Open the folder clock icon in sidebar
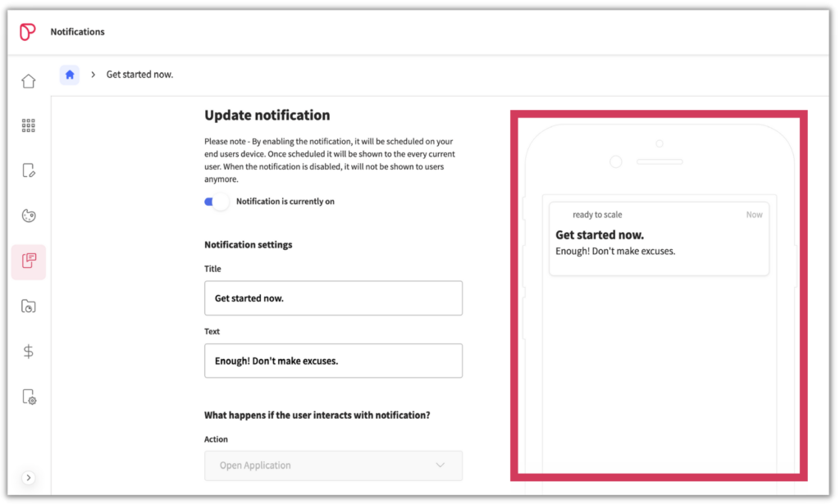The image size is (840, 504). click(29, 306)
